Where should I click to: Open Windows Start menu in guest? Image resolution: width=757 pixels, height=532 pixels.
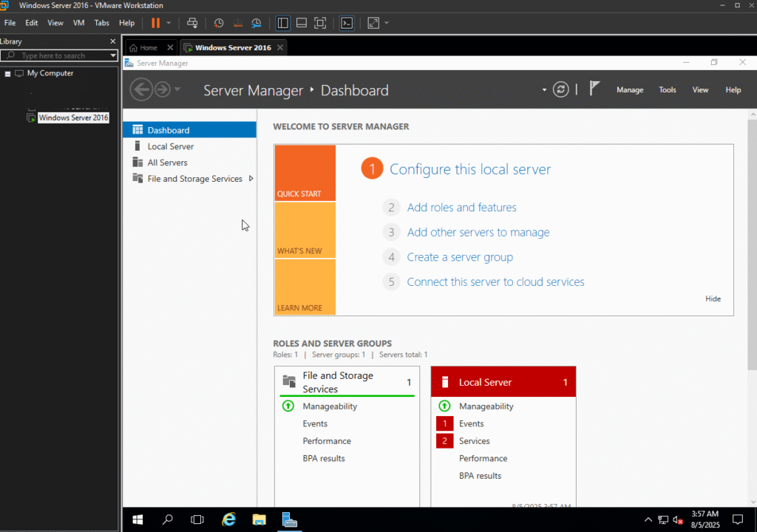pos(138,519)
